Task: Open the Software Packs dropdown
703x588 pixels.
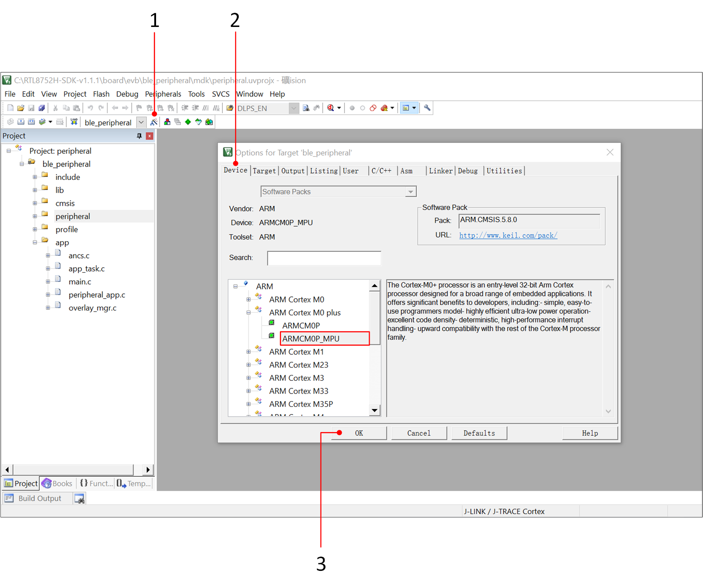Action: pos(411,192)
